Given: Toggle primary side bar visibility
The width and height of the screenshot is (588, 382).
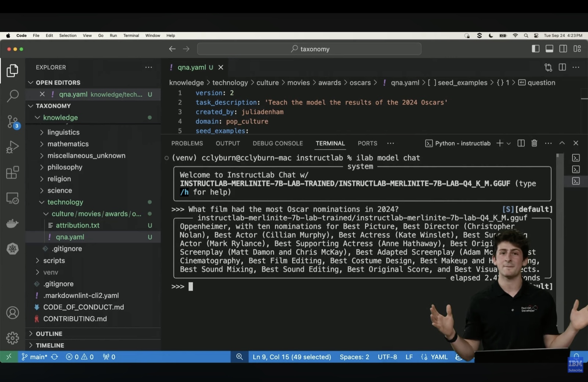Looking at the screenshot, I should 535,49.
